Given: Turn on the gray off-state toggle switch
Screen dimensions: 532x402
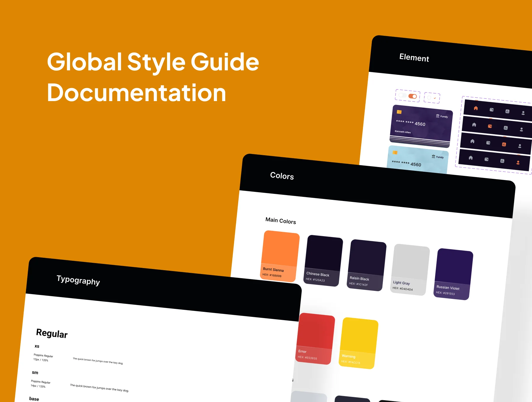Looking at the screenshot, I should click(402, 95).
